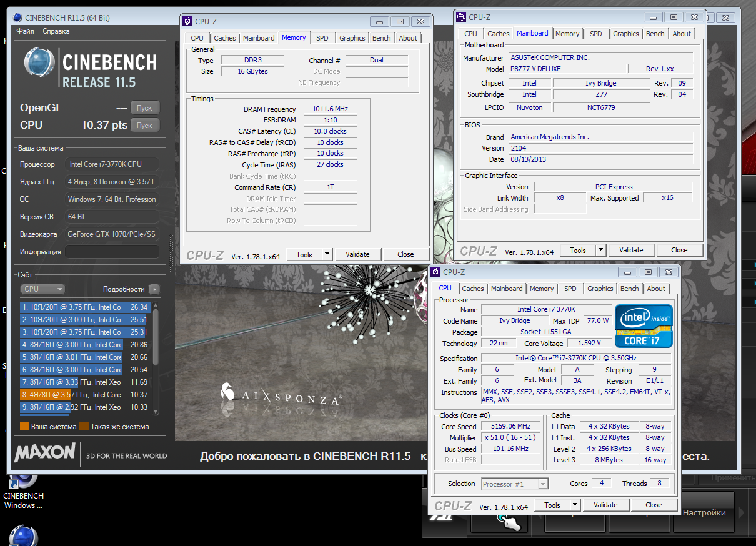The image size is (756, 546).
Task: Click Validate in CPU CPU-Z window
Action: tap(605, 505)
